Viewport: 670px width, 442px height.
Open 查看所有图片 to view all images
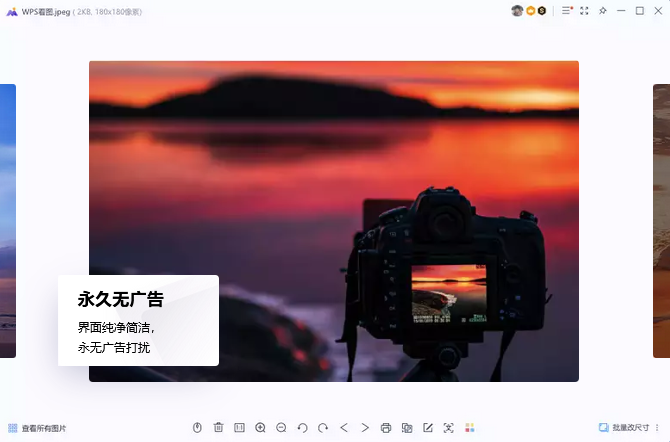pos(37,428)
